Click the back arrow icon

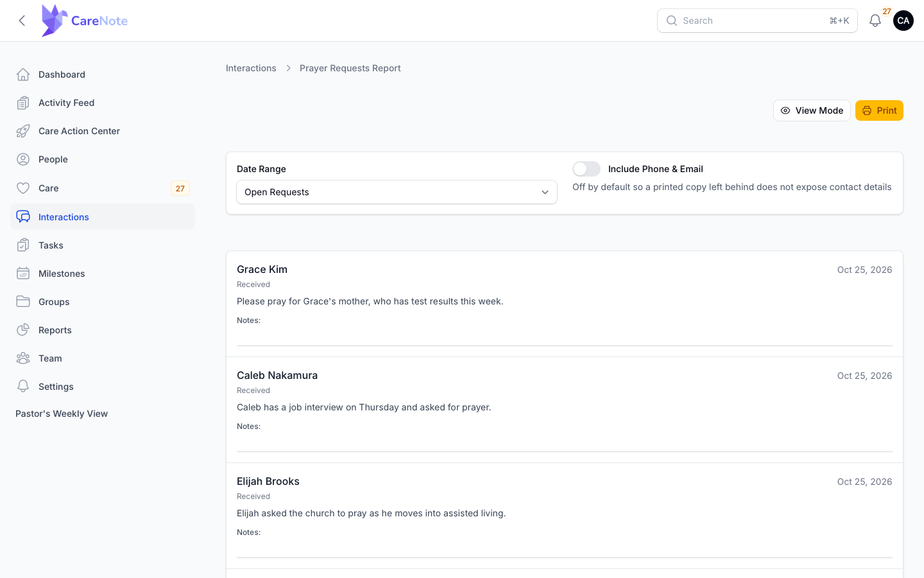click(x=22, y=21)
